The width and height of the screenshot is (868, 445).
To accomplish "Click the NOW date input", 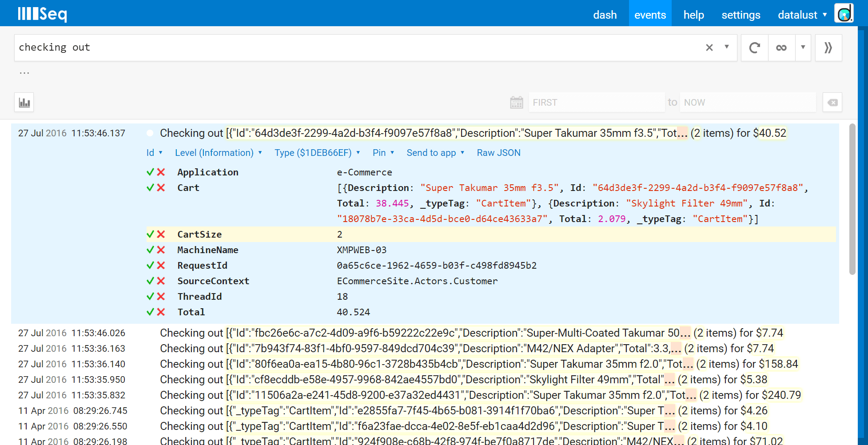I will pyautogui.click(x=748, y=103).
